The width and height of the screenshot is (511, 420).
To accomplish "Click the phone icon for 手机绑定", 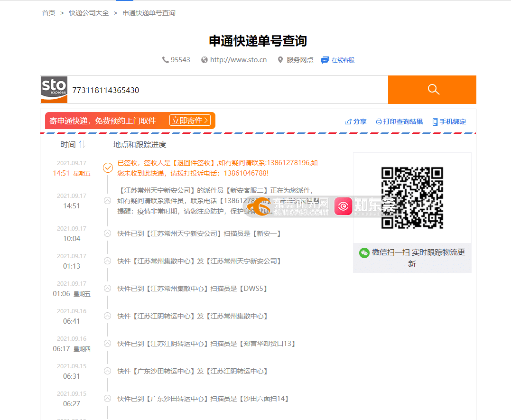I will coord(435,121).
